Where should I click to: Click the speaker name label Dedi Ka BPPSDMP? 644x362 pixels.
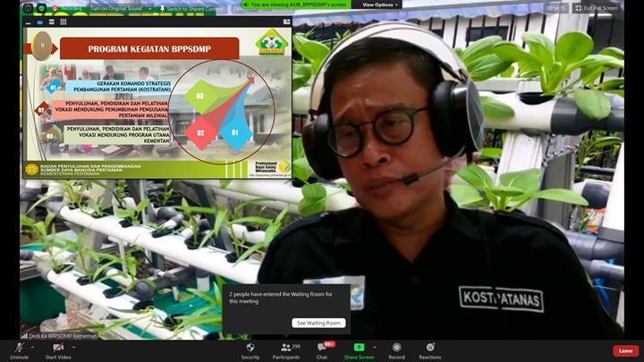(59, 336)
